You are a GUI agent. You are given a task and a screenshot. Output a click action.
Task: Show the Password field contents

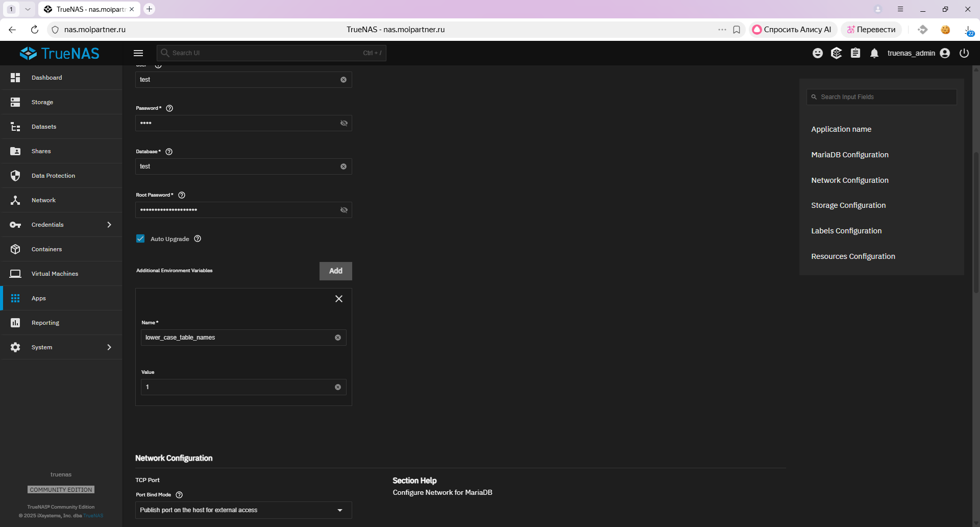(344, 123)
